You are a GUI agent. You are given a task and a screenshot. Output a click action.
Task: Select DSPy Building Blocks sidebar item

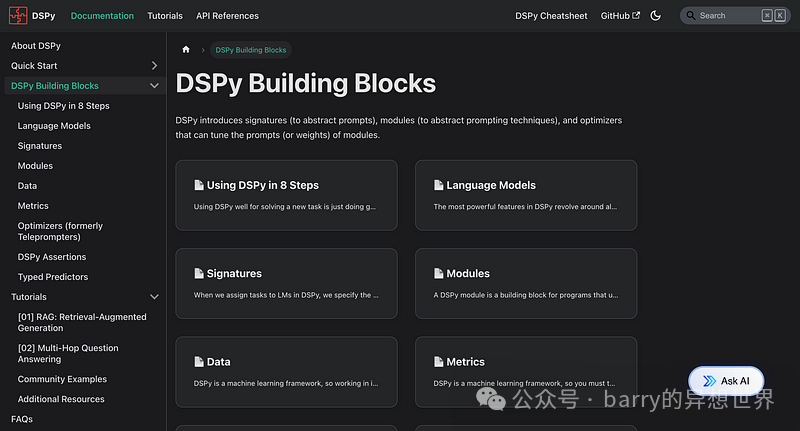click(55, 86)
